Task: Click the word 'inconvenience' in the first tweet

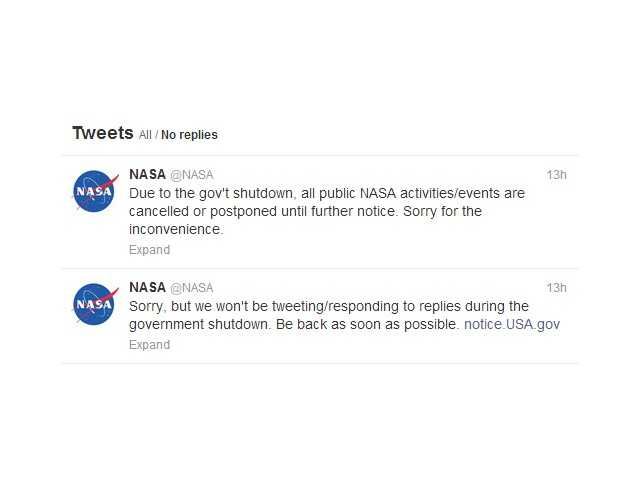Action: (175, 229)
